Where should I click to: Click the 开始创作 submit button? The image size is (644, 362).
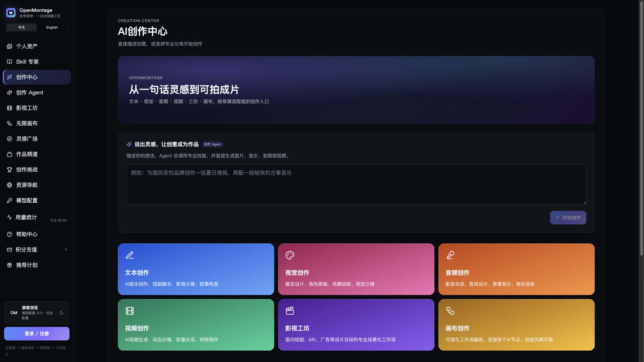tap(568, 218)
